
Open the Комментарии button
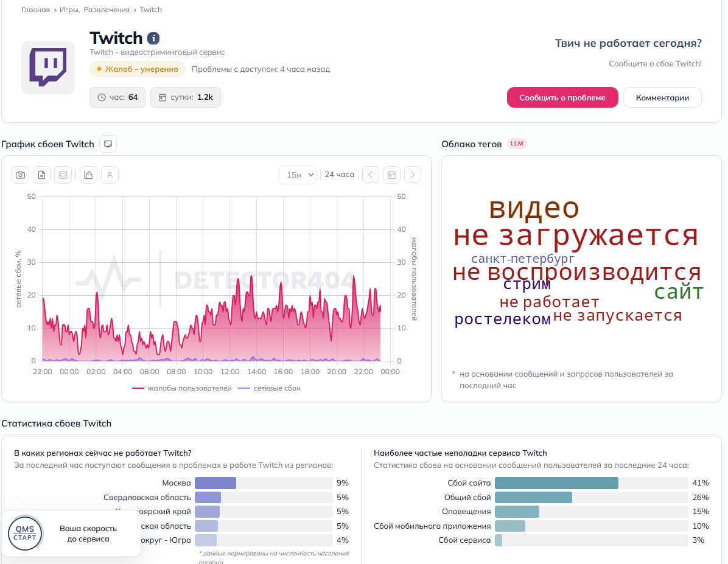coord(662,97)
